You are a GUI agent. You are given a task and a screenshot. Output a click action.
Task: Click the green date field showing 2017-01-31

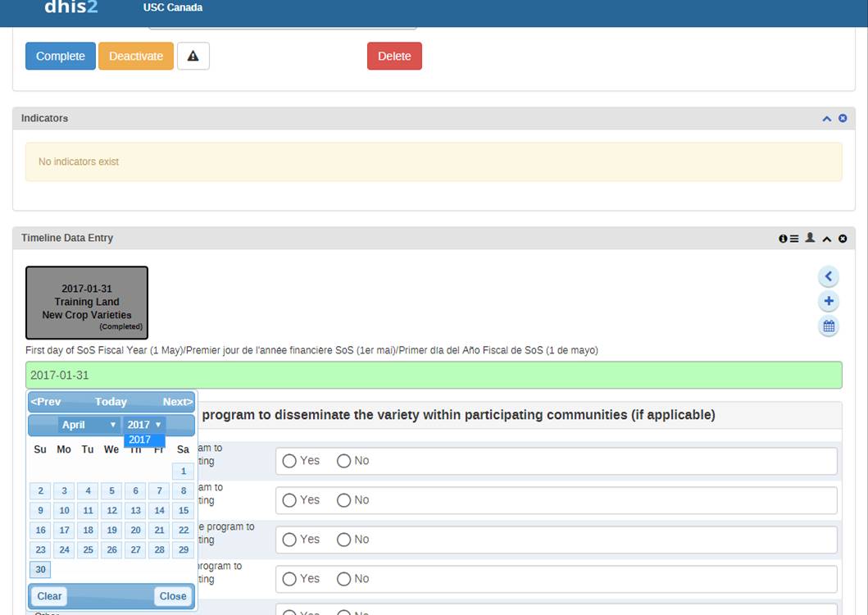434,376
